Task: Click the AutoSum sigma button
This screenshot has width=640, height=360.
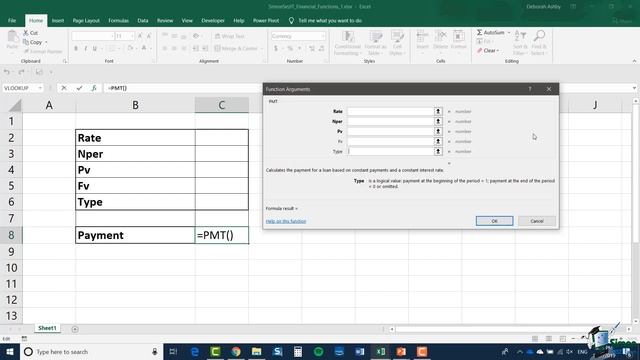Action: coord(491,32)
